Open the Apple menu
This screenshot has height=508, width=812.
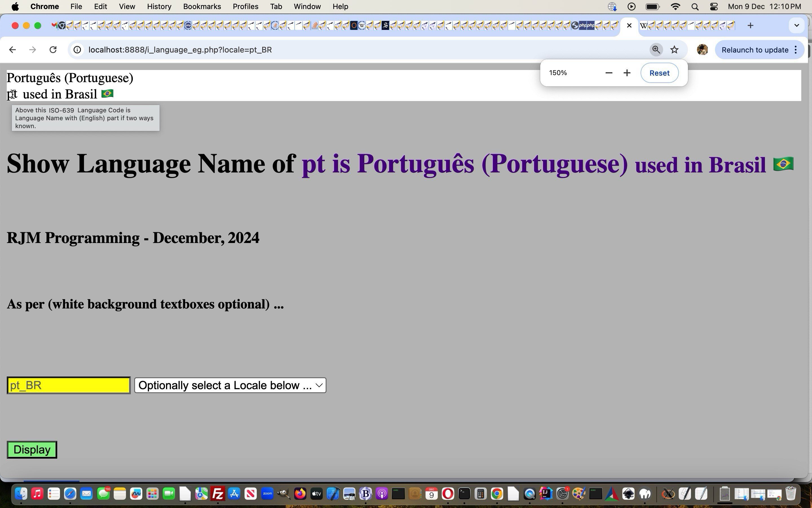pyautogui.click(x=15, y=6)
